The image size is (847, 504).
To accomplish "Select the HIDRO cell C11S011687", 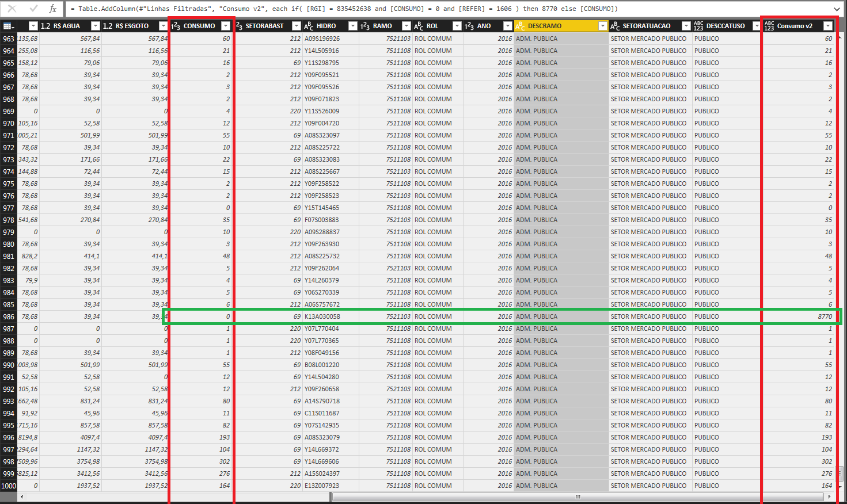I will [x=331, y=413].
